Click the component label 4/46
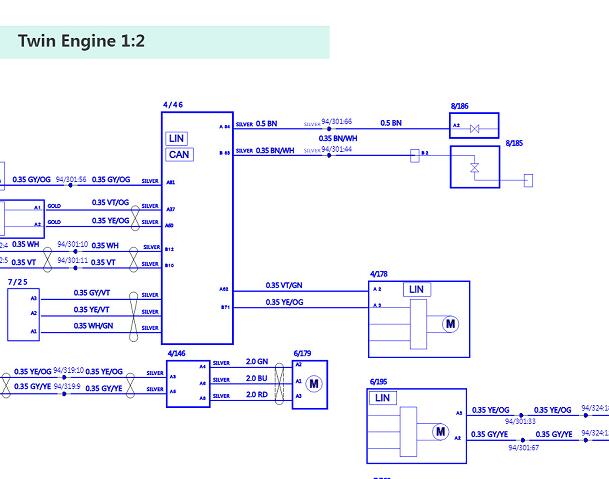This screenshot has width=609, height=479. (x=173, y=105)
